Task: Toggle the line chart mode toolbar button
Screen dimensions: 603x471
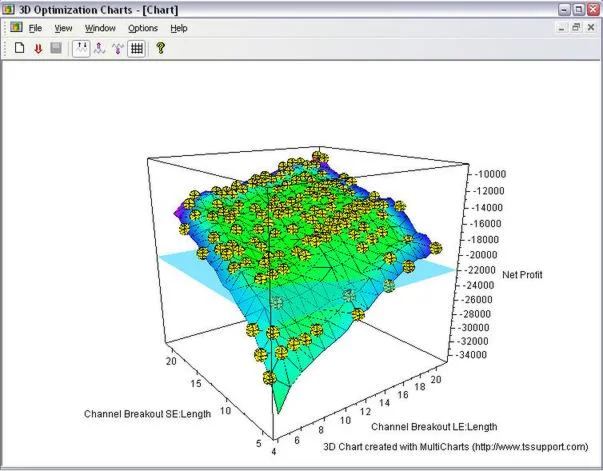Action: pos(81,48)
